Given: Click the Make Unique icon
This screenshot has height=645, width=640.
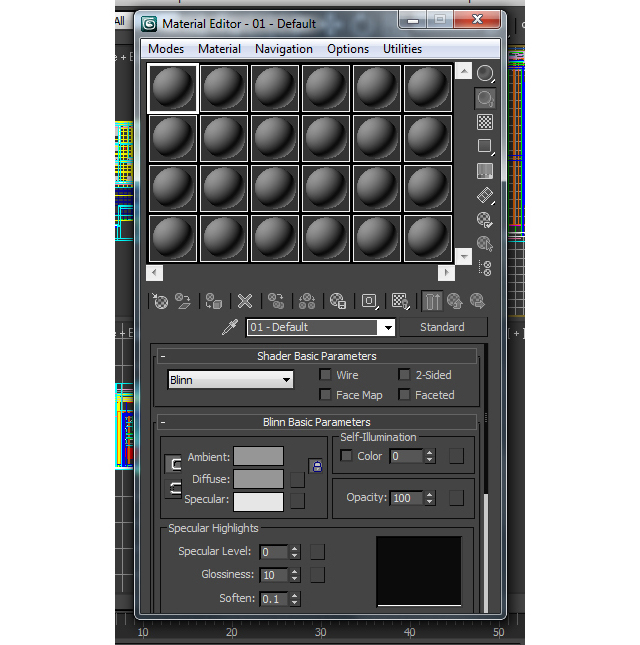Looking at the screenshot, I should [307, 301].
